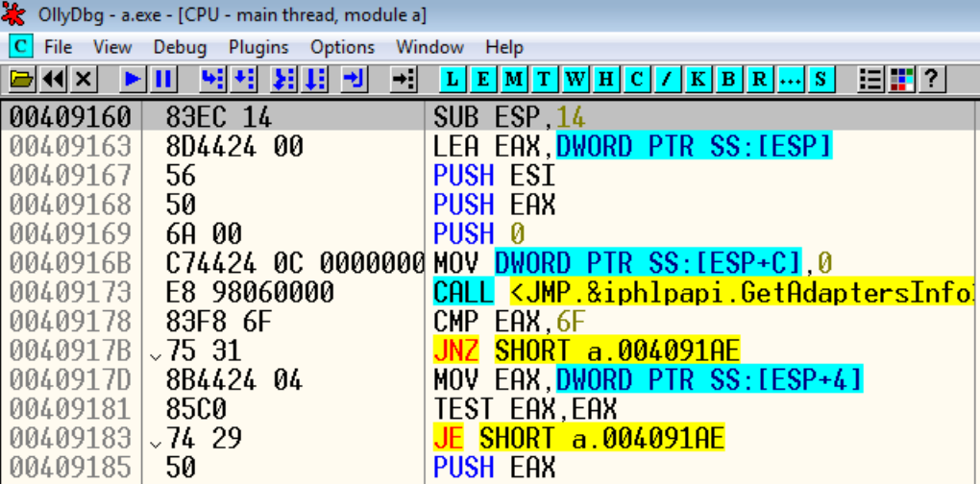Image resolution: width=980 pixels, height=484 pixels.
Task: Click JNZ SHORT a.004091AE instruction
Action: tap(586, 351)
